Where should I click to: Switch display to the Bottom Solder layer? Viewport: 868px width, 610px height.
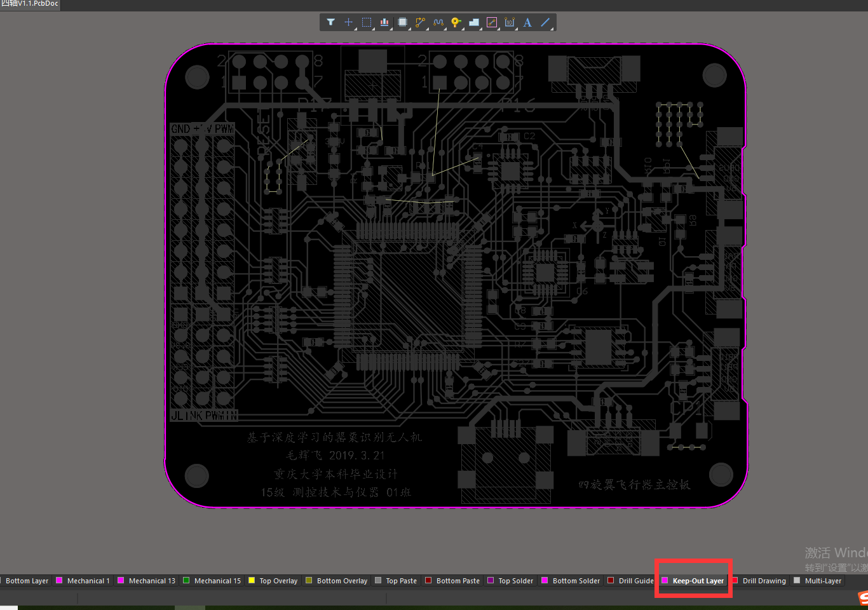point(575,580)
